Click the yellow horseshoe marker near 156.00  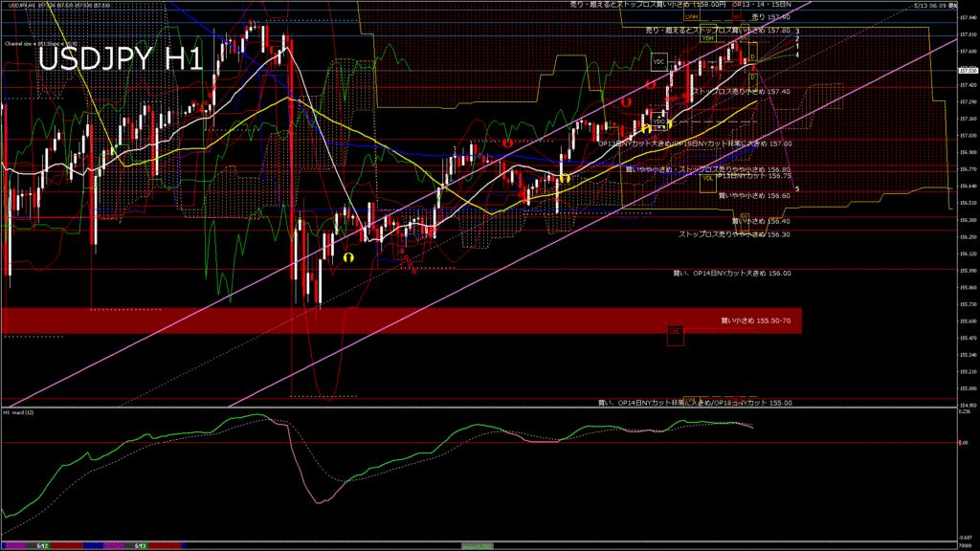[348, 257]
